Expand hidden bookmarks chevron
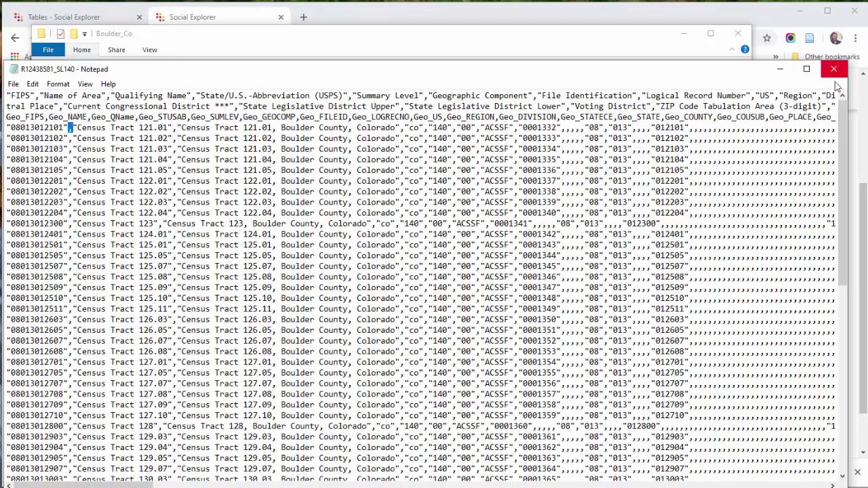Viewport: 868px width, 488px height. [775, 57]
